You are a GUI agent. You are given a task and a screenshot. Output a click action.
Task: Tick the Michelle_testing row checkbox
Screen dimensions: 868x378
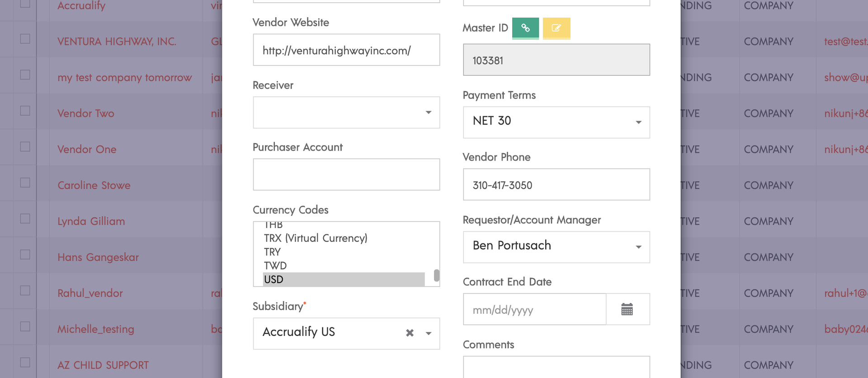25,327
